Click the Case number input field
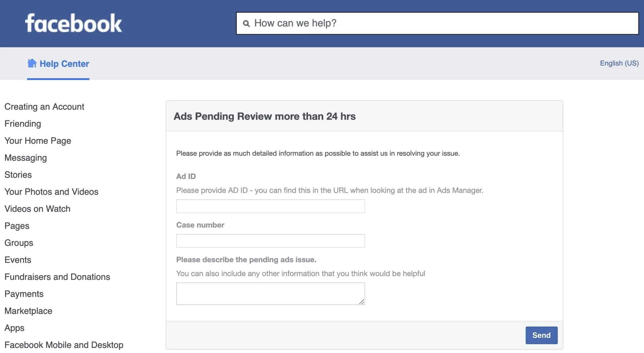The image size is (644, 353). (270, 240)
